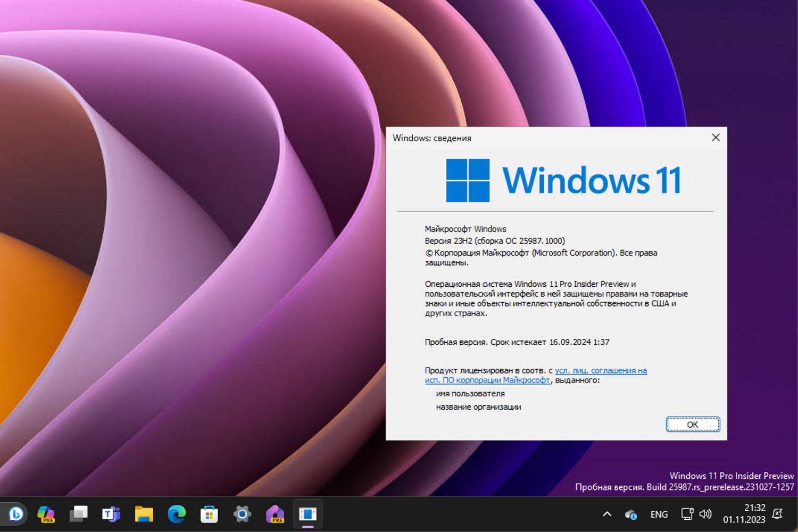Launch Windows Copilot Preview
The height and width of the screenshot is (532, 798).
(46, 514)
